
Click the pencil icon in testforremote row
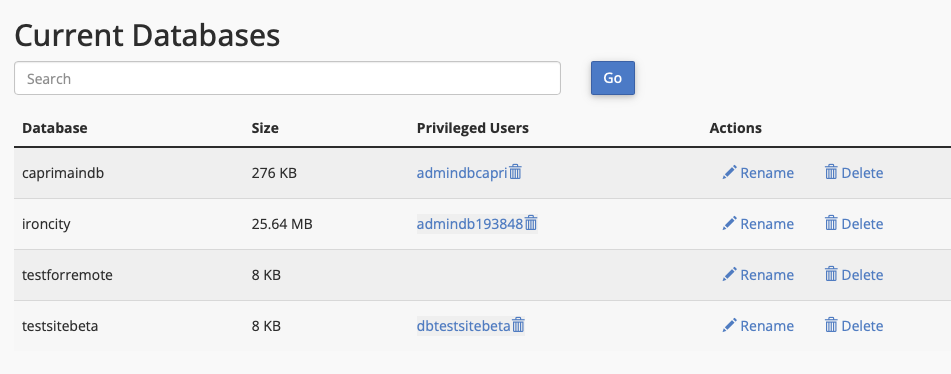coord(729,275)
